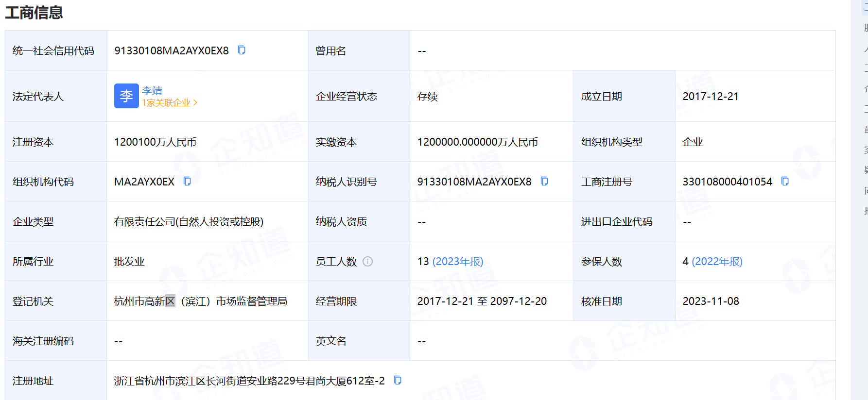Viewport: 868px width, 400px height.
Task: Click the 统一社会信用代码 label cell
Action: click(56, 50)
